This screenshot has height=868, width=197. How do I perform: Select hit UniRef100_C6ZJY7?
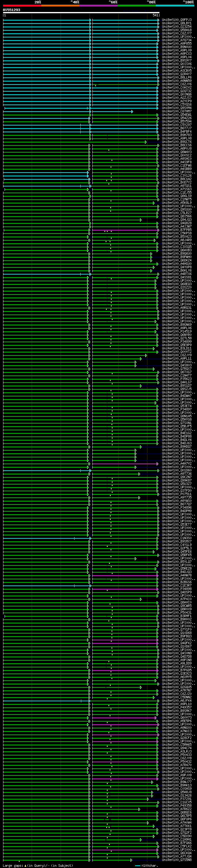click(x=176, y=33)
